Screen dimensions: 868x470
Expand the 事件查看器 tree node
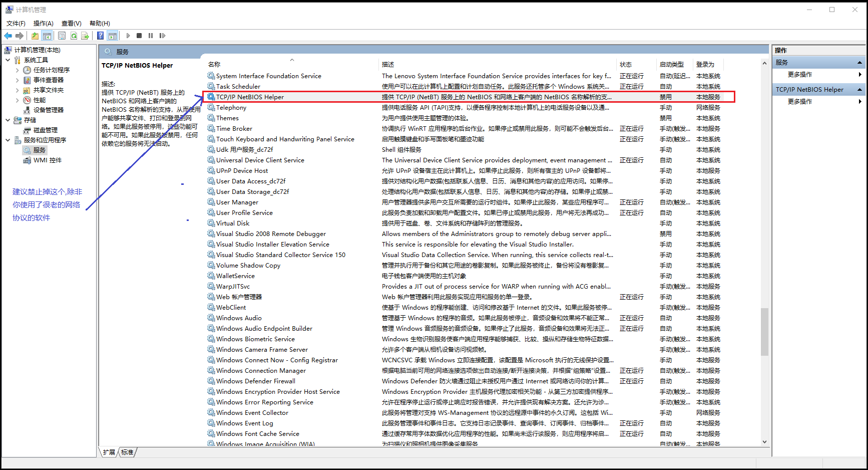(18, 80)
